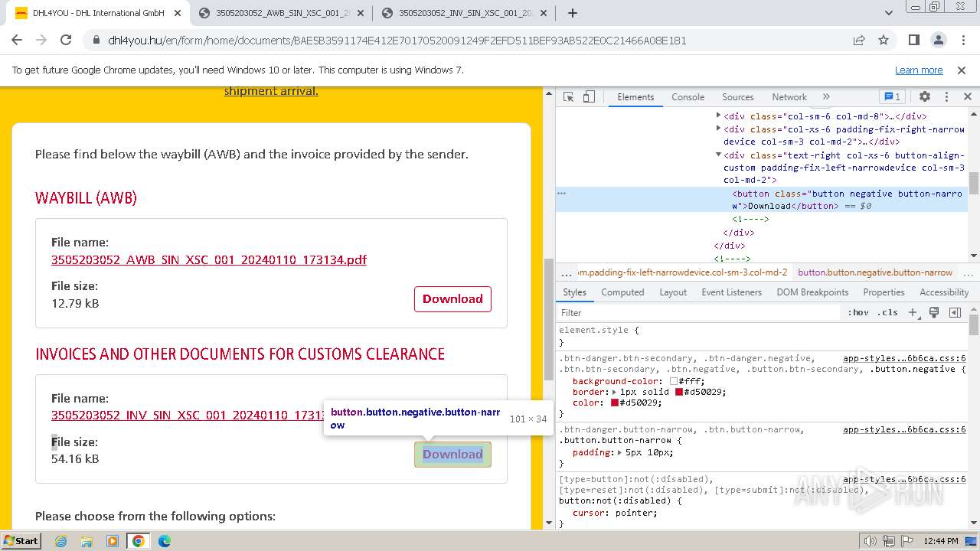Close the DHL4YOU browser tab
The image size is (980, 551).
[x=177, y=13]
